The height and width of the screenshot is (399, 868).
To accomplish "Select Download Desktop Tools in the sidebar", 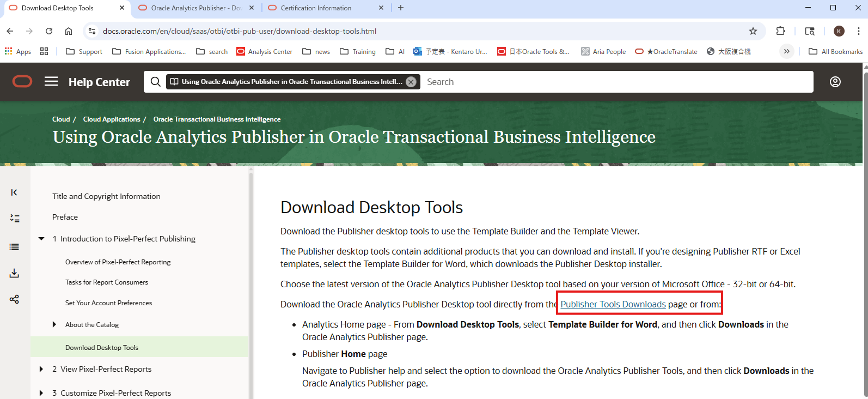I will (102, 348).
